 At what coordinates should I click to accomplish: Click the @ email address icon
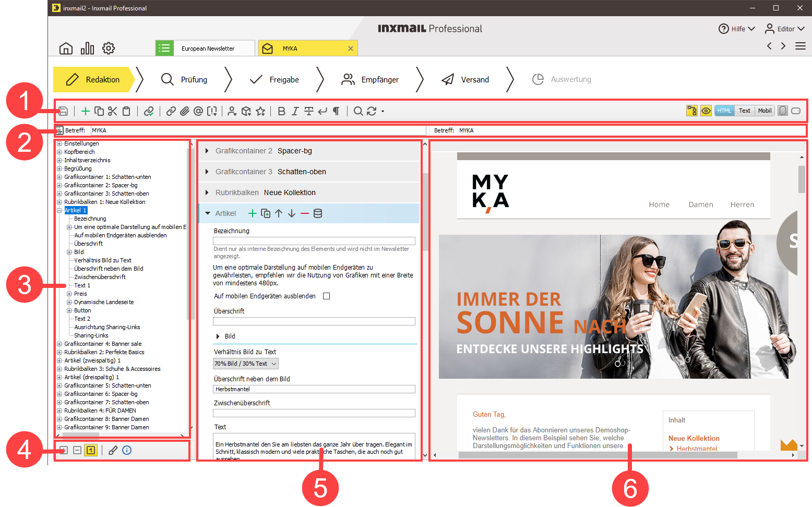point(198,111)
